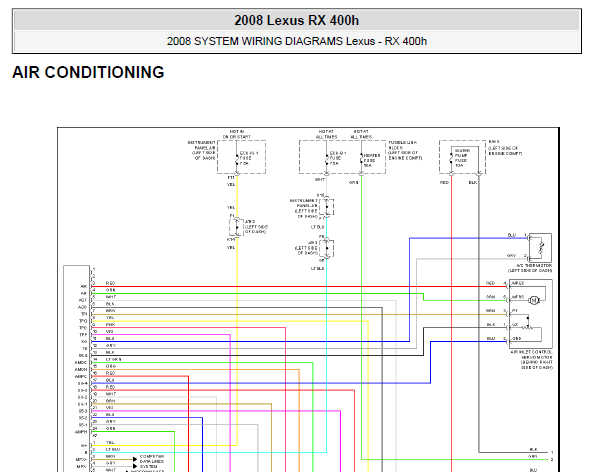Click "2008 SYSTEM WIRING DIAGRAMS Lexus" subtitle
The height and width of the screenshot is (472, 605).
coord(270,41)
